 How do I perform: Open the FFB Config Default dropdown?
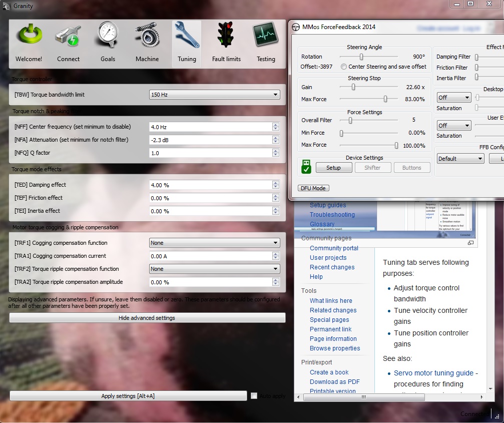click(460, 159)
